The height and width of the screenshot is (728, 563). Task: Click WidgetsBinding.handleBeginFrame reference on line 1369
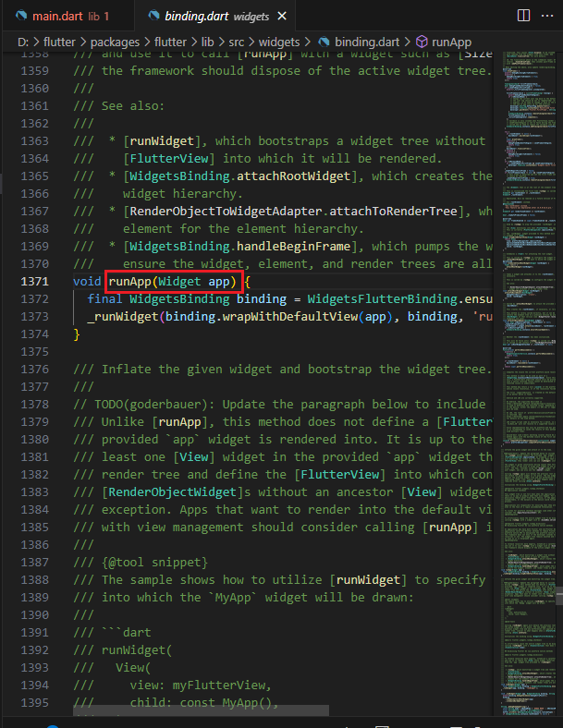pyautogui.click(x=239, y=247)
